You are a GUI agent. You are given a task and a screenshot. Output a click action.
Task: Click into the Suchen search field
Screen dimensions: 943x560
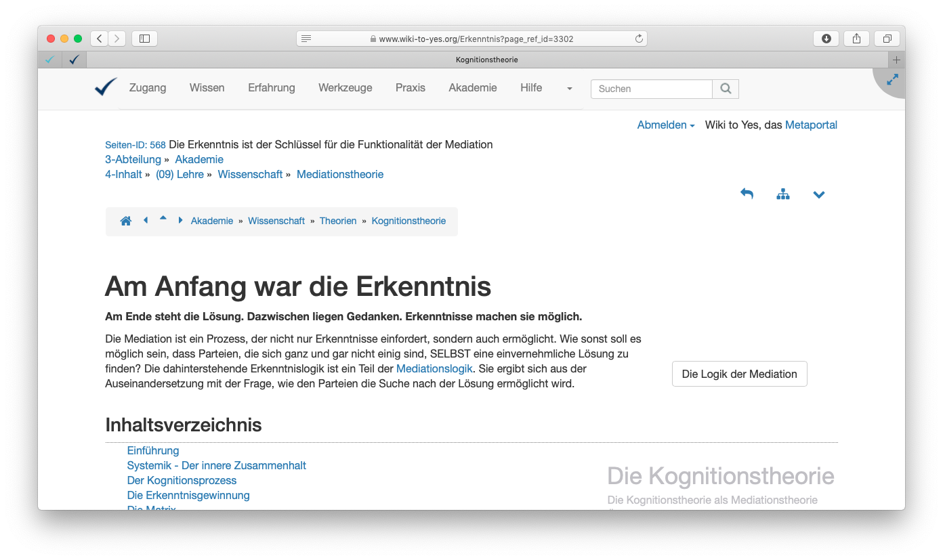coord(651,89)
